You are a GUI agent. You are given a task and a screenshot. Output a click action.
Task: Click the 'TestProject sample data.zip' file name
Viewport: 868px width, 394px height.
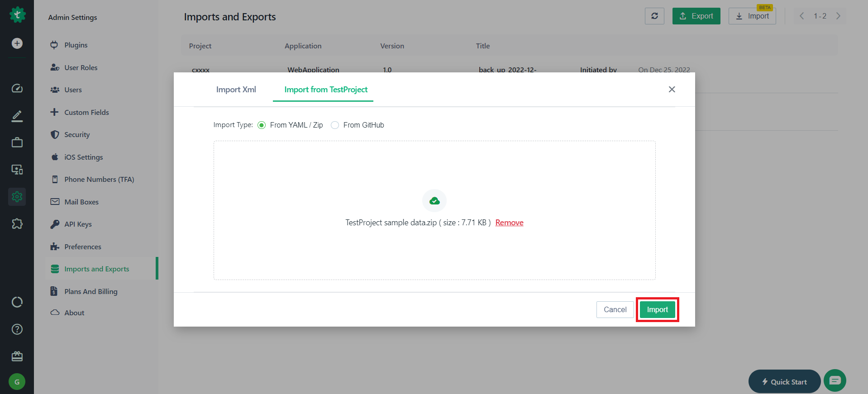point(391,223)
